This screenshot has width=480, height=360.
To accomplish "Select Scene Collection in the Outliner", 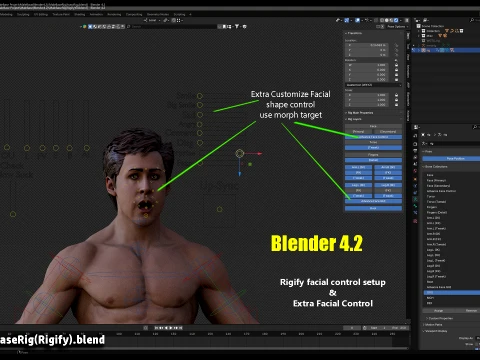I will (433, 26).
